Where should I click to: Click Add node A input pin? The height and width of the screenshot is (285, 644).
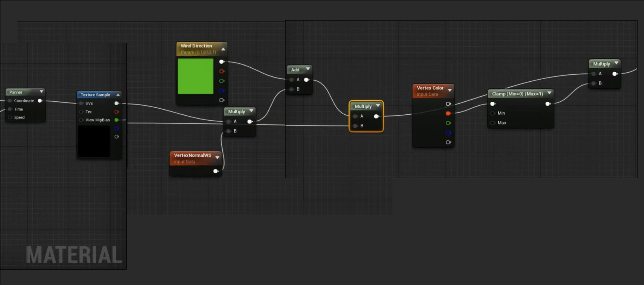pos(292,80)
